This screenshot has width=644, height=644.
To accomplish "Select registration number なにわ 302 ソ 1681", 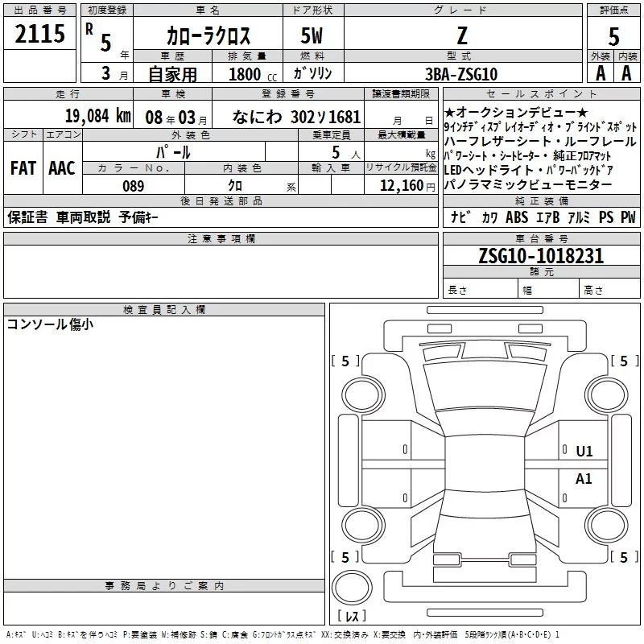I will coord(296,117).
